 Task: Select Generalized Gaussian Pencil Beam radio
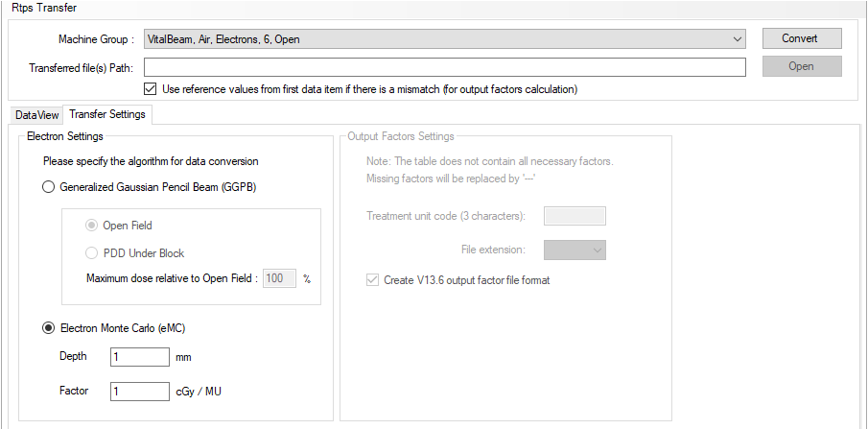click(x=49, y=187)
